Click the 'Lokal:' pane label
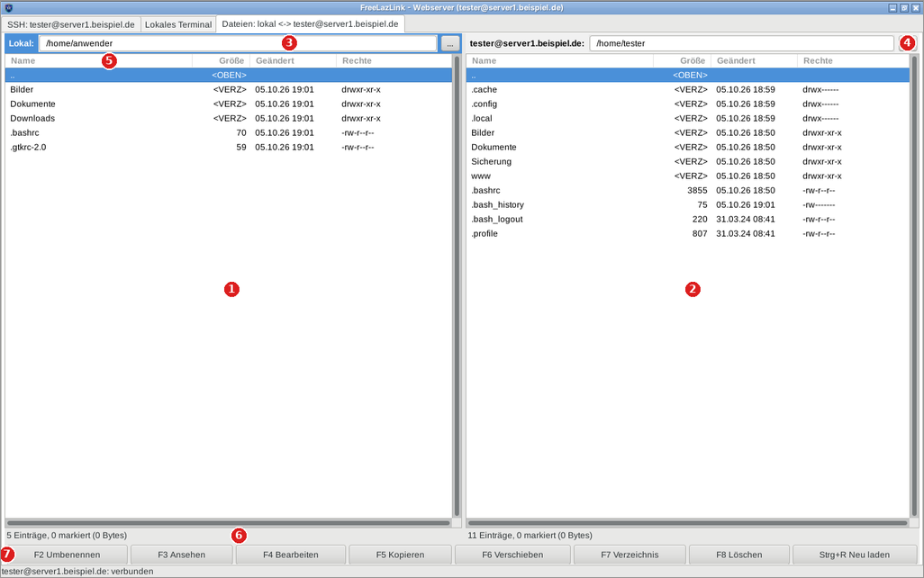924x578 pixels. pyautogui.click(x=22, y=43)
